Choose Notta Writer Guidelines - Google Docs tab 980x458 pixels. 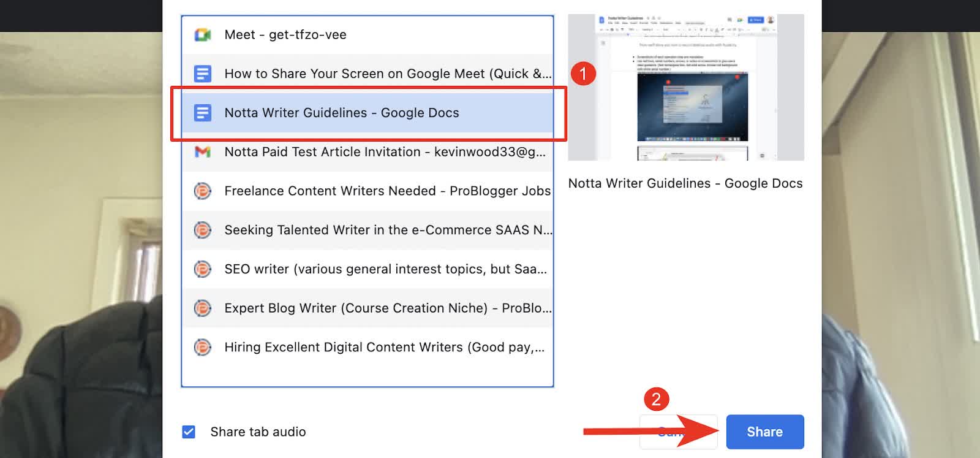367,113
